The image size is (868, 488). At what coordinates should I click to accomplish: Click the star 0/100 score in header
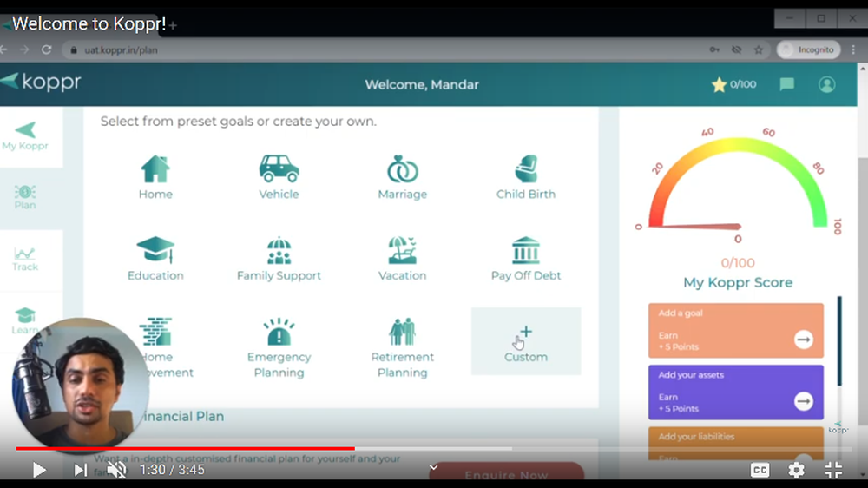click(733, 84)
